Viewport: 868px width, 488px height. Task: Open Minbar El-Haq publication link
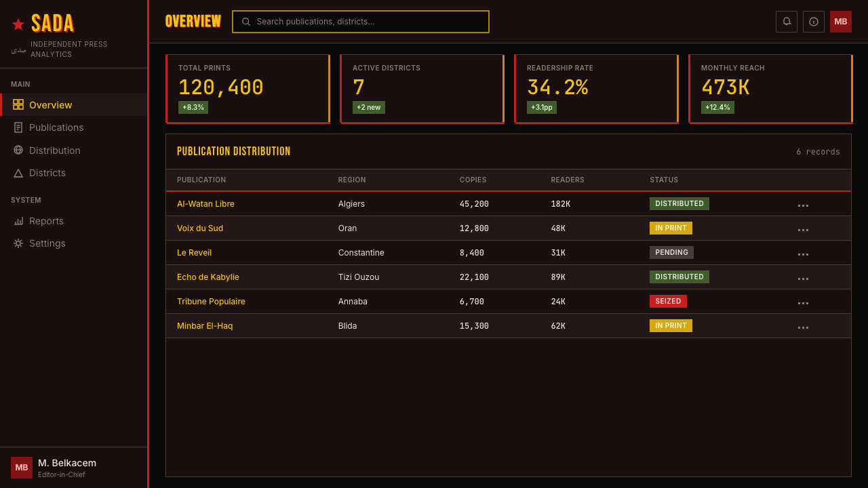[205, 326]
